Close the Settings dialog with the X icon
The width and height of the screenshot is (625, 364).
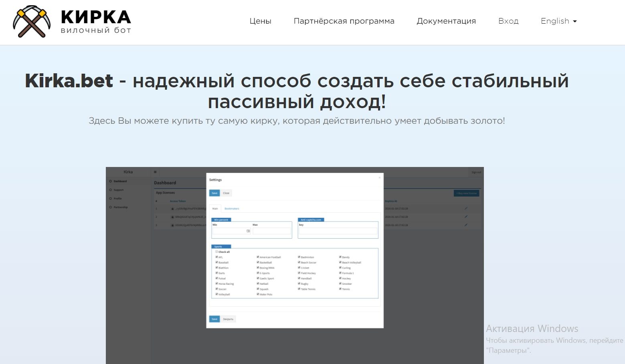pos(380,177)
